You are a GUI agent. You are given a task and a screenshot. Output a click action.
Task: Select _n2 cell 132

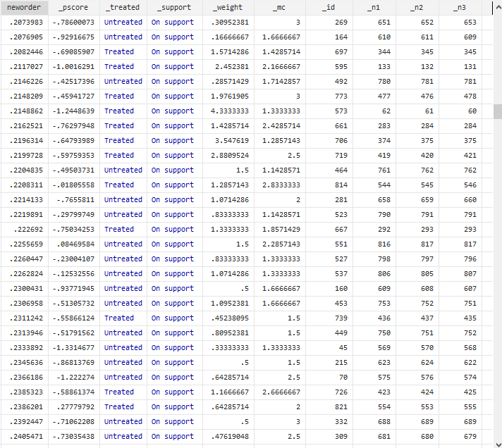[417, 66]
